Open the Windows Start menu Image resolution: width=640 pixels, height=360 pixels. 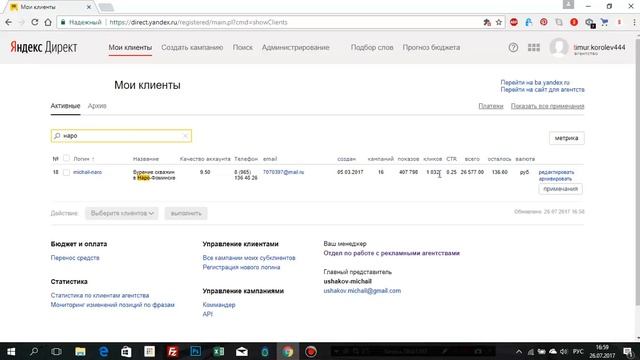coord(11,351)
